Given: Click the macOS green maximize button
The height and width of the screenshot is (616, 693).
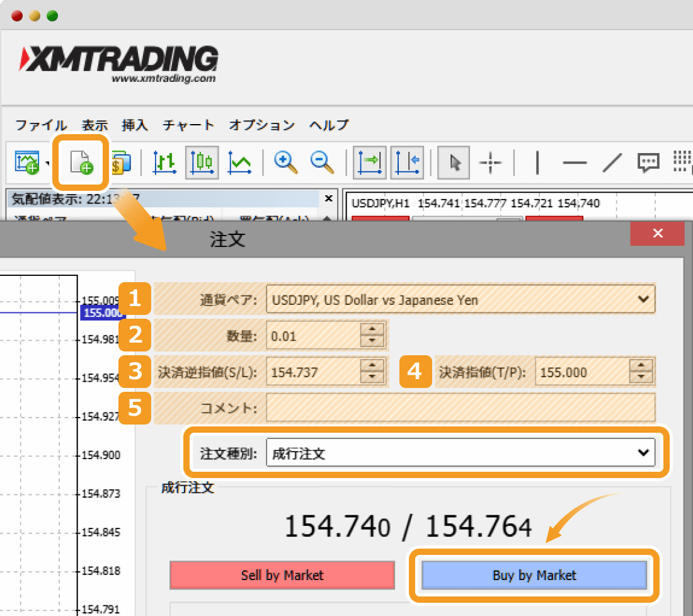Looking at the screenshot, I should point(52,16).
